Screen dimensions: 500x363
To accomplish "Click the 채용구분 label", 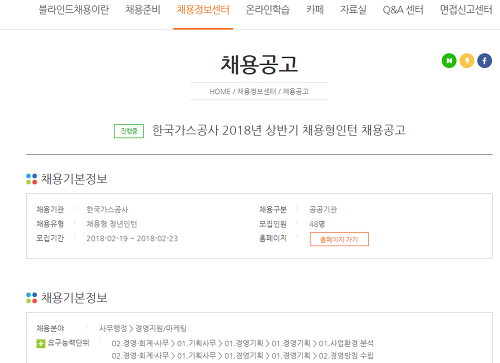I will (273, 209).
